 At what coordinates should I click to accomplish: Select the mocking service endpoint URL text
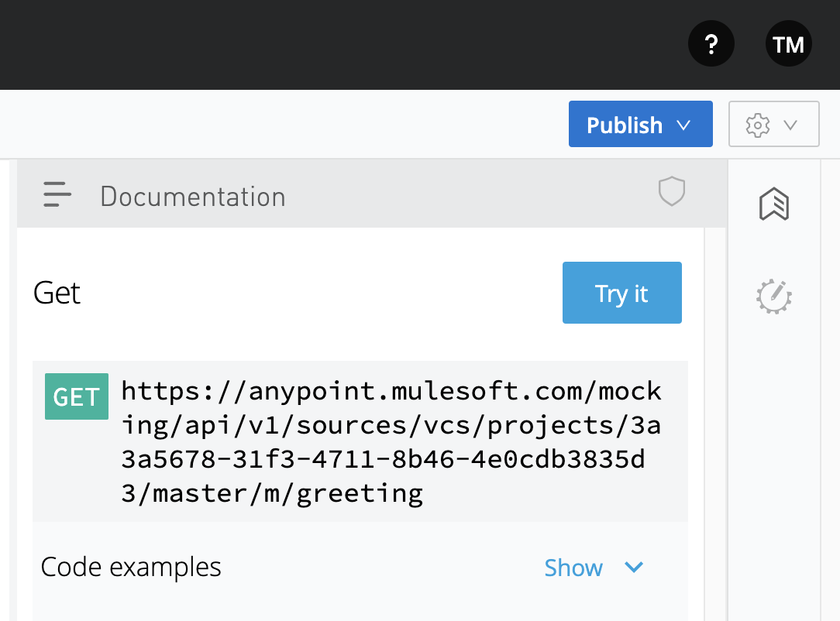pos(391,441)
